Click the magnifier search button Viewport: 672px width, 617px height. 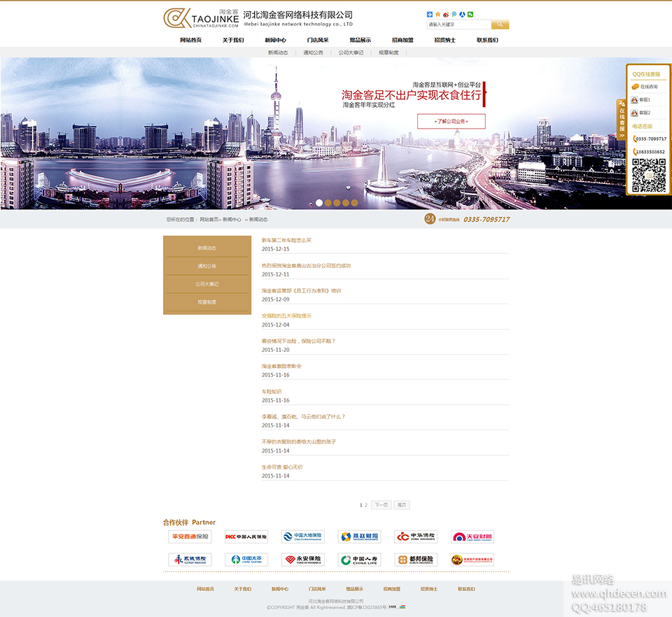[x=500, y=24]
